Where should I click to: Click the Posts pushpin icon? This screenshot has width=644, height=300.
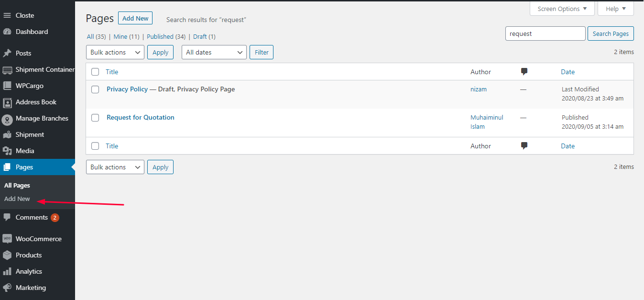[7, 53]
